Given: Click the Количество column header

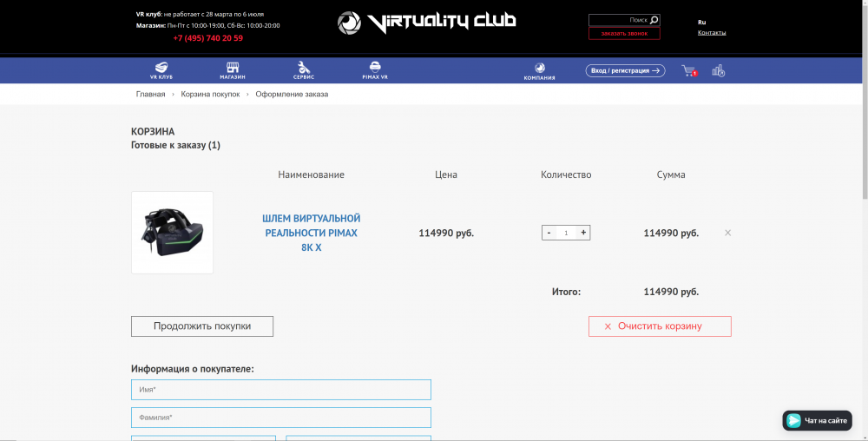Looking at the screenshot, I should pyautogui.click(x=566, y=174).
